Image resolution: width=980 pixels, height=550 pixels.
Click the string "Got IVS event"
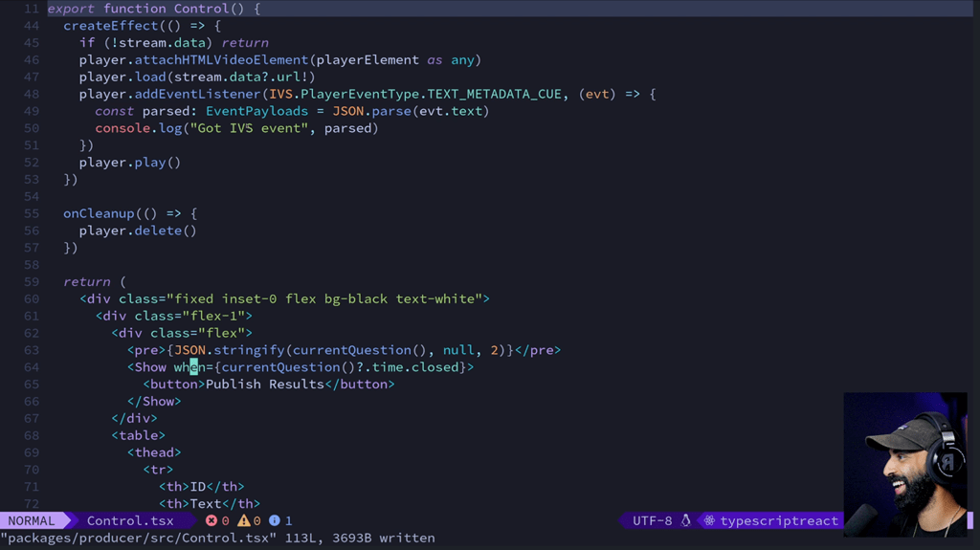250,128
